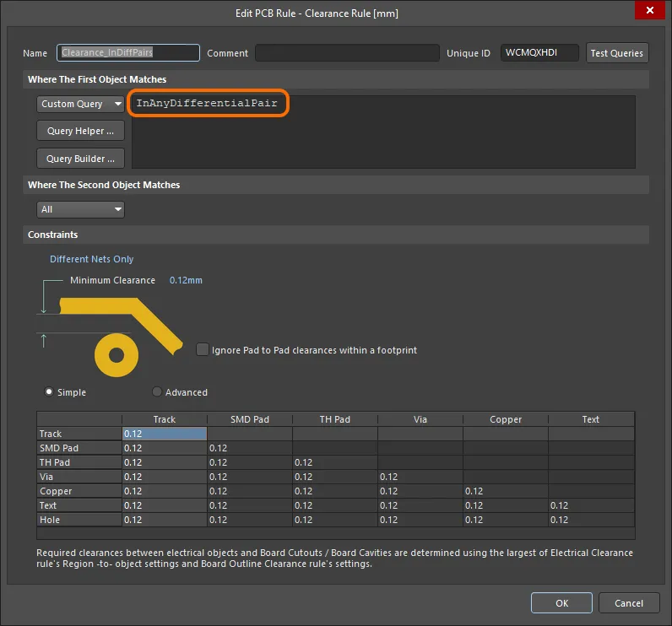Select the Simple radio option
This screenshot has height=626, width=672.
click(x=49, y=391)
